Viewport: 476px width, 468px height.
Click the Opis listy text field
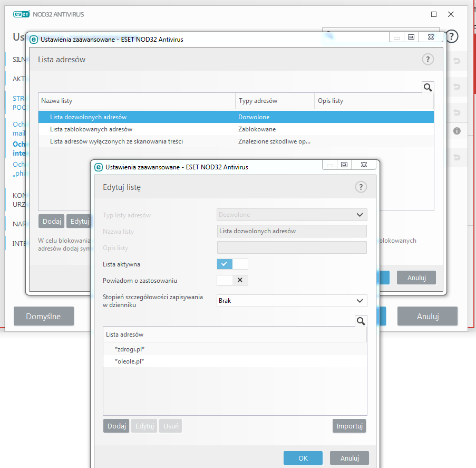pyautogui.click(x=292, y=247)
